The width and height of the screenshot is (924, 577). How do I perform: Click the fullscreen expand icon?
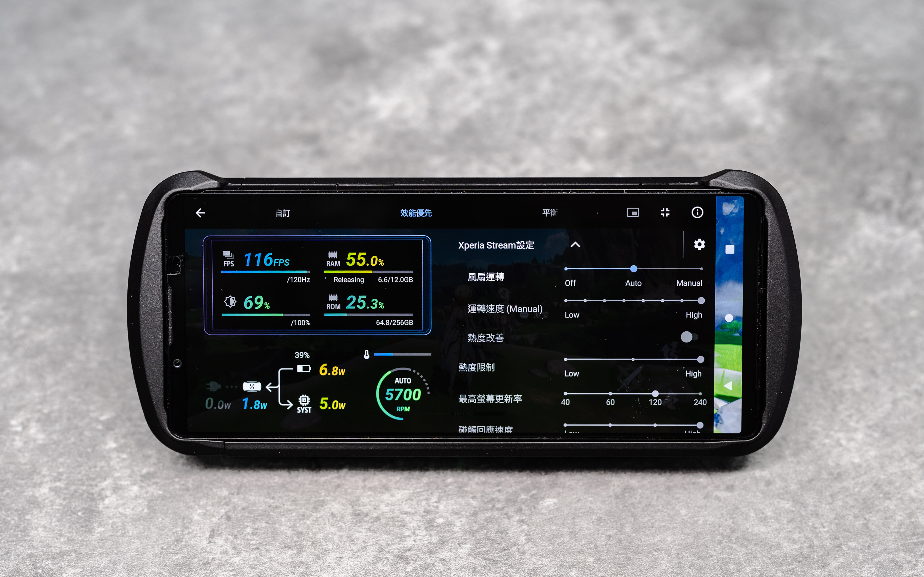pyautogui.click(x=665, y=213)
